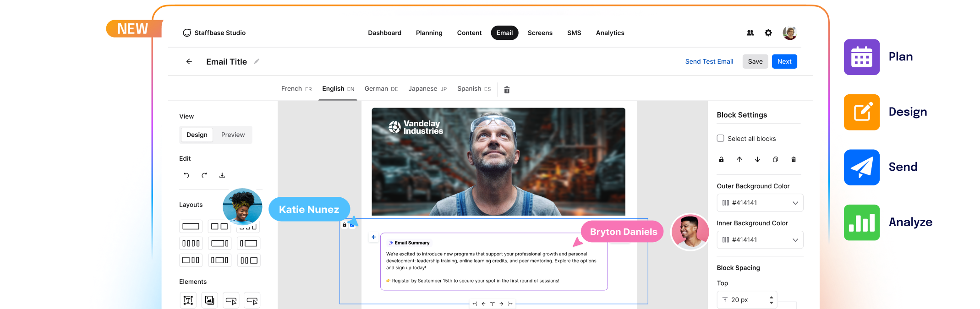Delete language using the trash icon
Image resolution: width=980 pixels, height=309 pixels.
507,90
